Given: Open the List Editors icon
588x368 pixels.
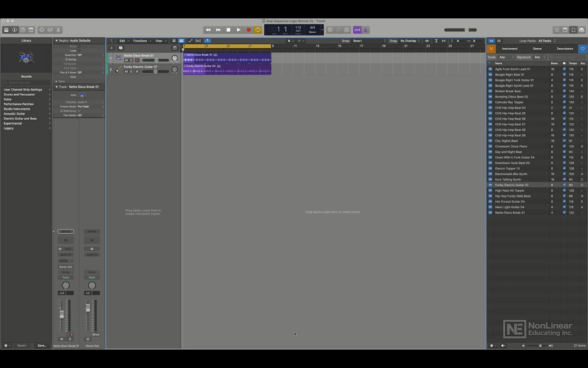Looking at the screenshot, I should (x=557, y=30).
